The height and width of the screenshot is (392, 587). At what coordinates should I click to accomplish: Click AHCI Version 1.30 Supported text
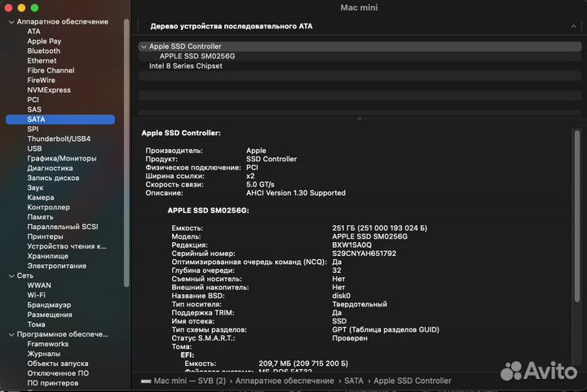click(296, 193)
